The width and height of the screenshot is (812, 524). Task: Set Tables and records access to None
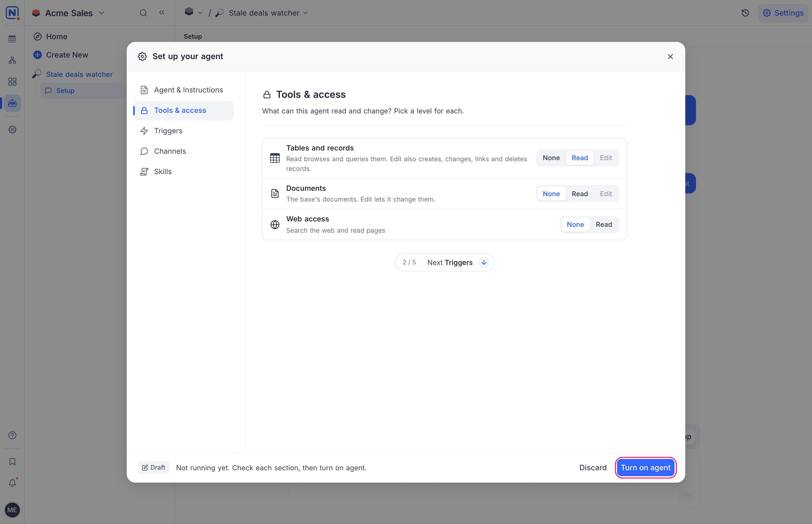click(x=551, y=158)
